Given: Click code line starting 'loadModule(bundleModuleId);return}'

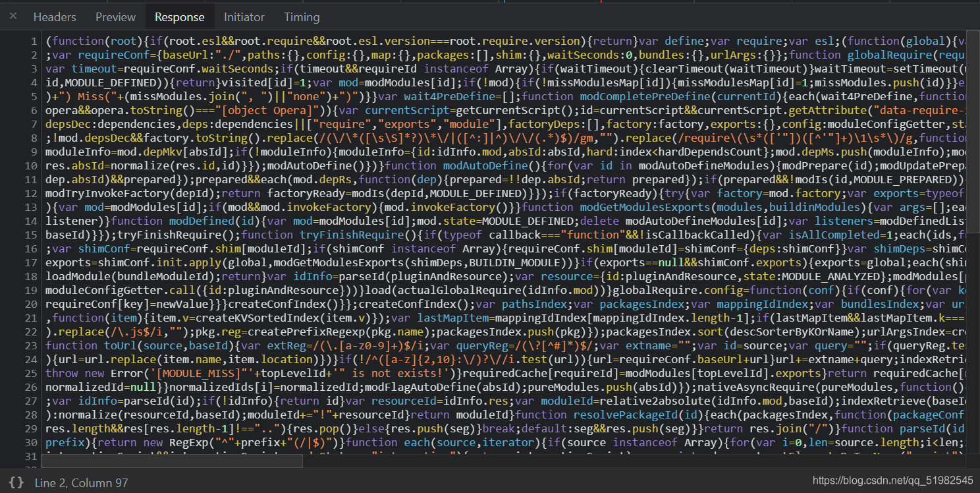Looking at the screenshot, I should coord(506,276).
